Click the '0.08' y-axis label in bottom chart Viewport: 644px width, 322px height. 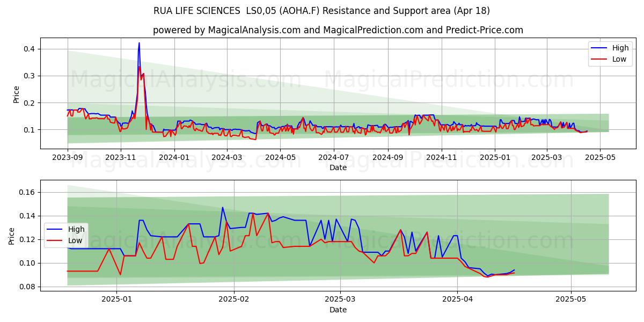27,287
